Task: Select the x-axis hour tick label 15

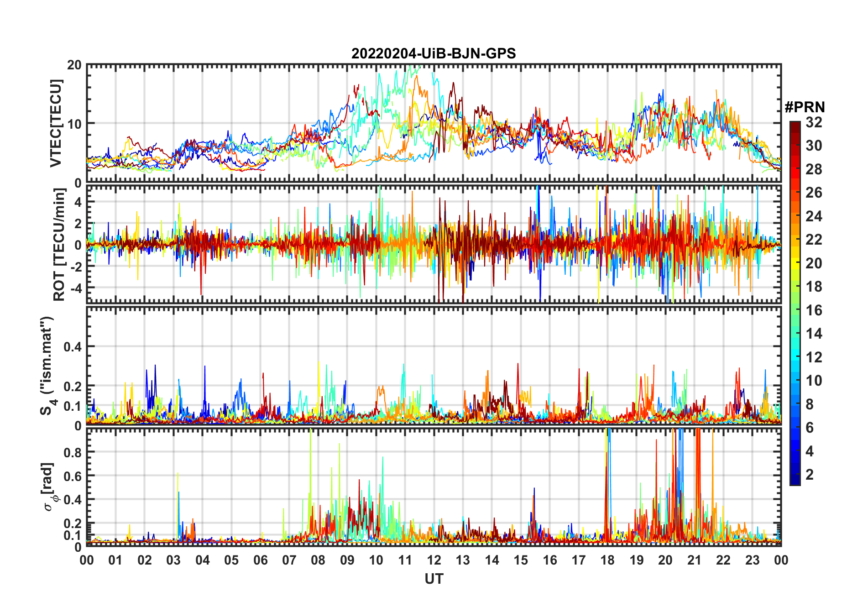Action: pos(521,560)
